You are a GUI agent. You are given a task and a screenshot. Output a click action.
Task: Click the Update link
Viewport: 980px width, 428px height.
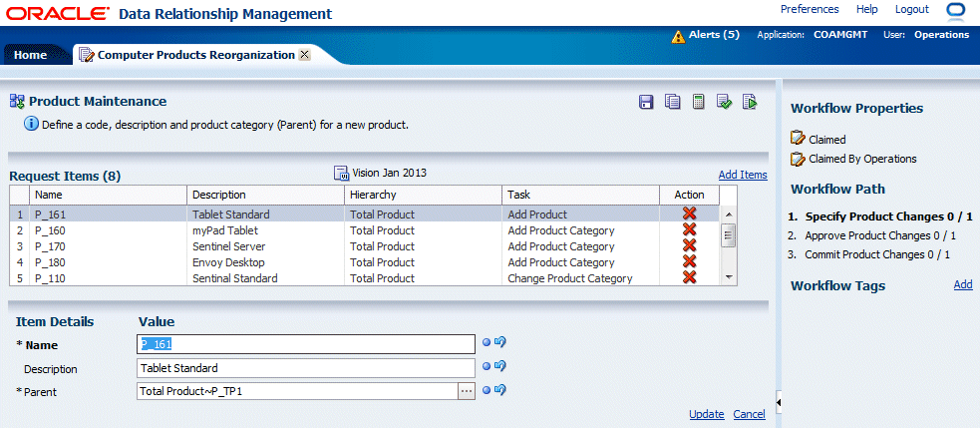706,414
